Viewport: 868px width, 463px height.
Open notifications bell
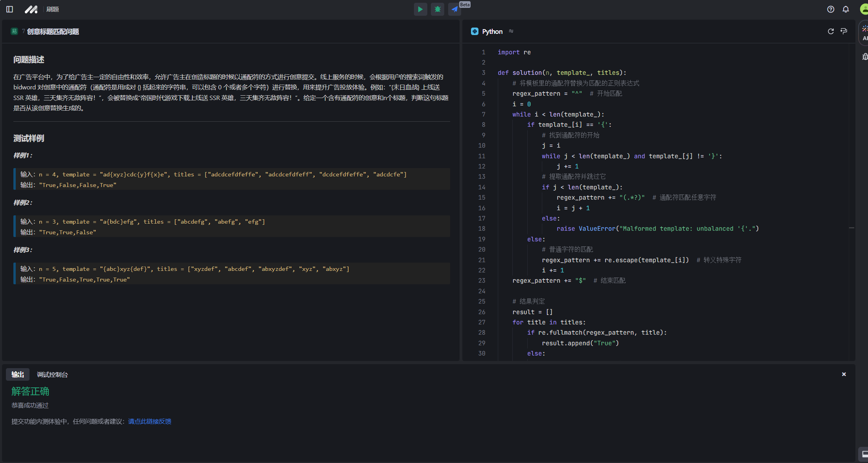tap(846, 9)
